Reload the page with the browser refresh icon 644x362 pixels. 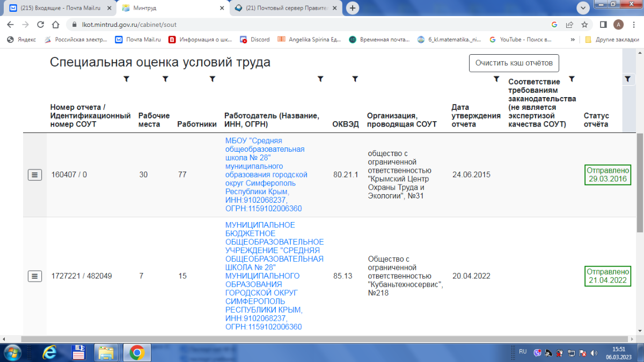tap(40, 25)
